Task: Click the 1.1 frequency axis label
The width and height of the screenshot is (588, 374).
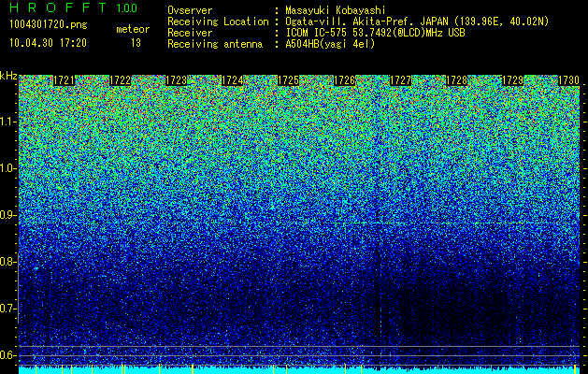Action: click(x=7, y=122)
